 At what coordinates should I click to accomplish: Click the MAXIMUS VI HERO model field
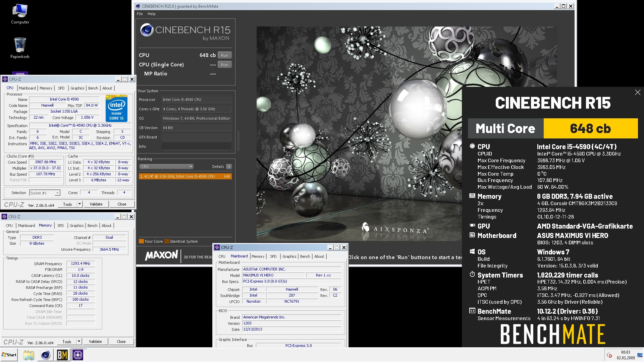point(274,275)
